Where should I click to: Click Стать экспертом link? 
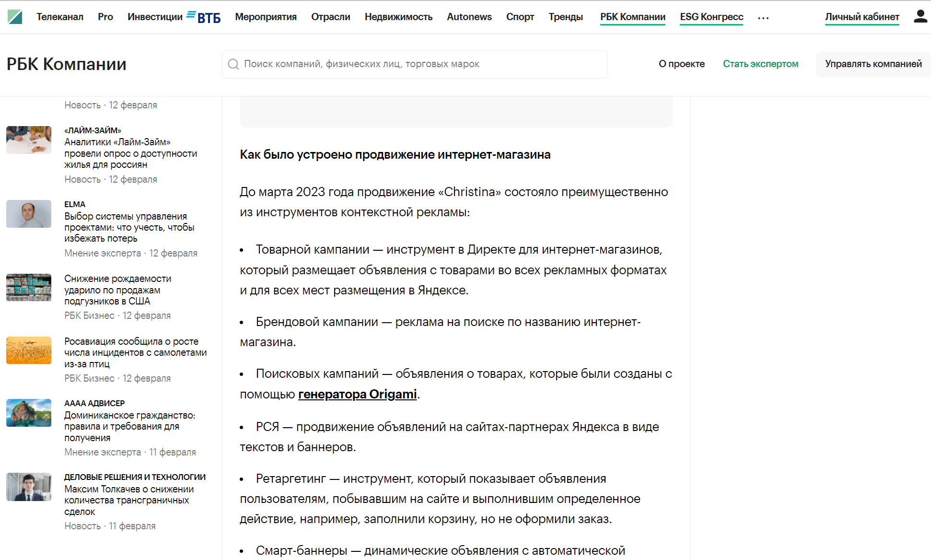pos(761,64)
